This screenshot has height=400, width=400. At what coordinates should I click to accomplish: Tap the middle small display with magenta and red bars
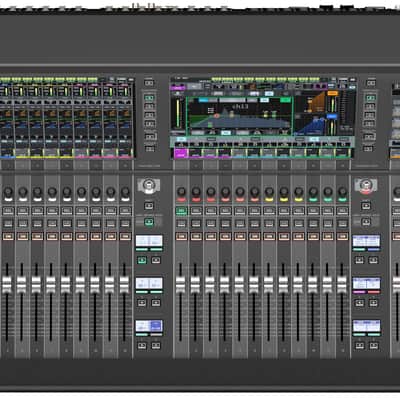[366, 283]
